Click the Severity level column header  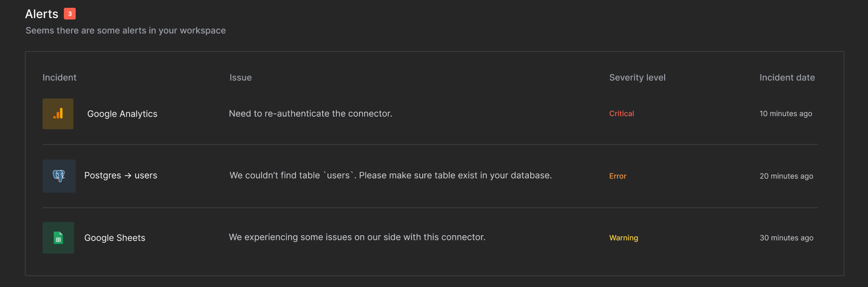pos(637,78)
